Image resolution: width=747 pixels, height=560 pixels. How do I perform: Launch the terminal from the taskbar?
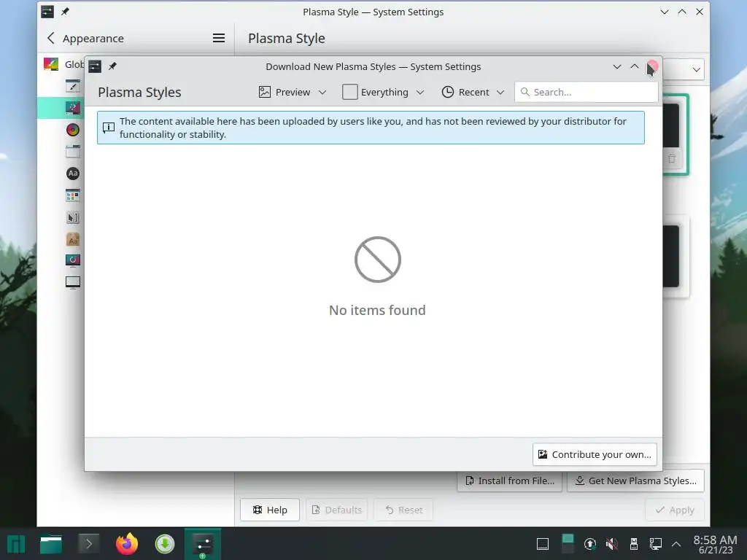pos(88,544)
